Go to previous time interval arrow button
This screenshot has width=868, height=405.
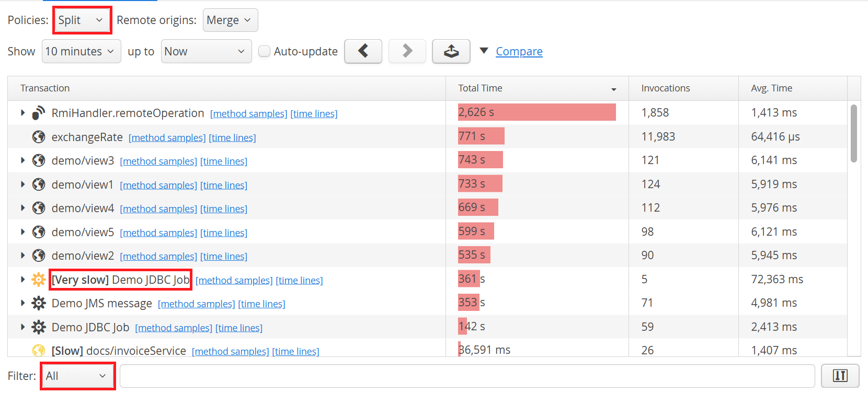[x=363, y=51]
